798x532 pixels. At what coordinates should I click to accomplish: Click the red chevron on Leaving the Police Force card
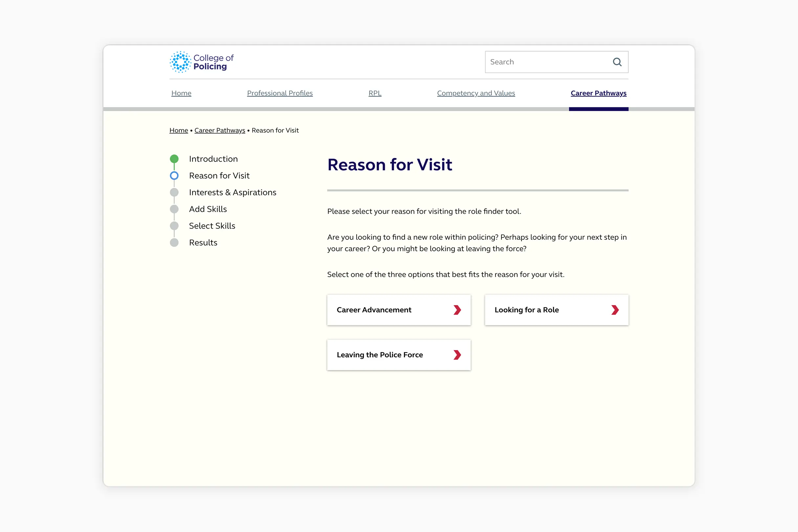(457, 355)
